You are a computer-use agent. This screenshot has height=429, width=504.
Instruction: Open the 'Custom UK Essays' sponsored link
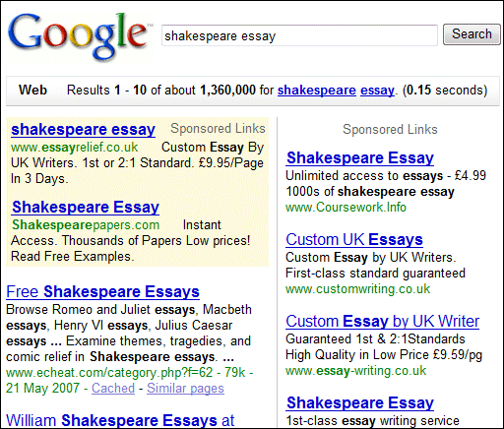click(354, 240)
